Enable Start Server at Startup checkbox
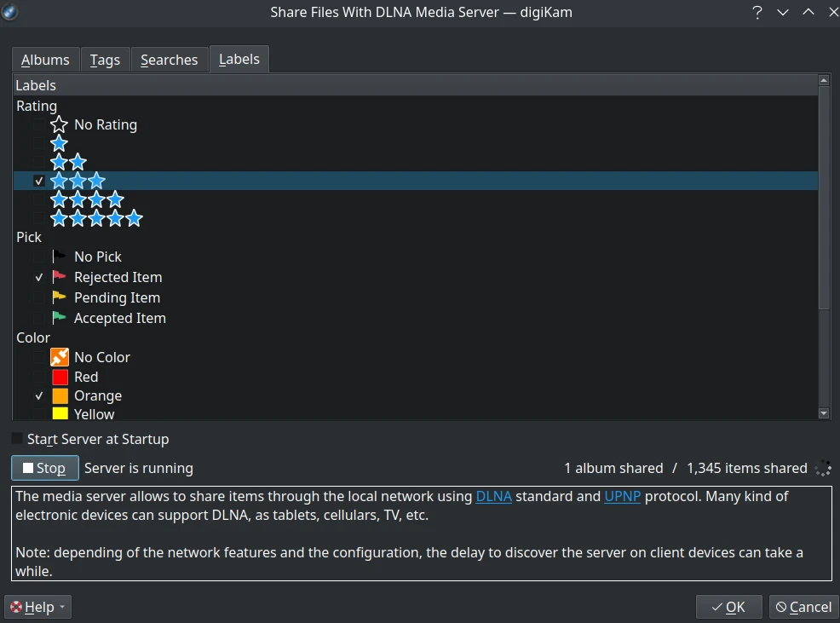 point(17,439)
